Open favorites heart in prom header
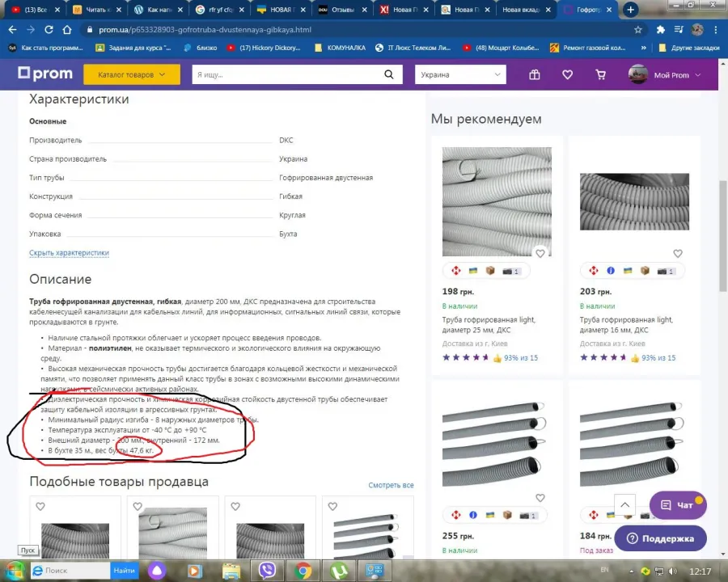The height and width of the screenshot is (582, 728). (x=567, y=74)
